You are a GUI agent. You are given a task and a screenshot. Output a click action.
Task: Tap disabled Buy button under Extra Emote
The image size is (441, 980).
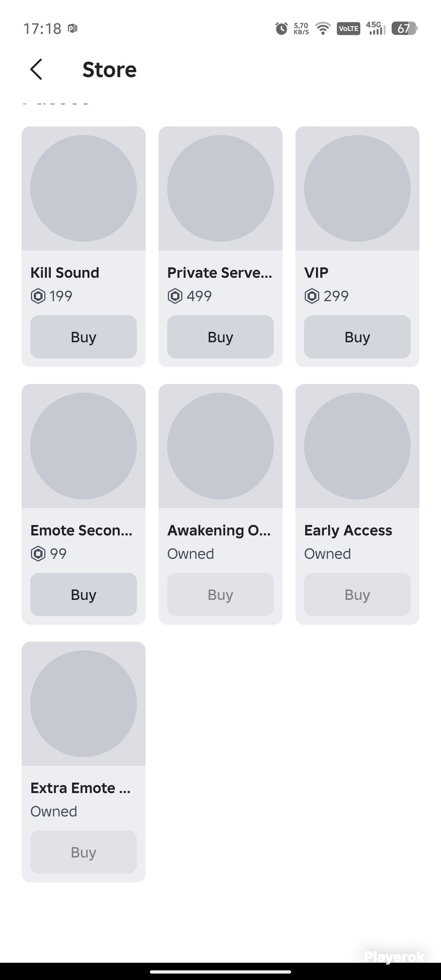(x=83, y=852)
